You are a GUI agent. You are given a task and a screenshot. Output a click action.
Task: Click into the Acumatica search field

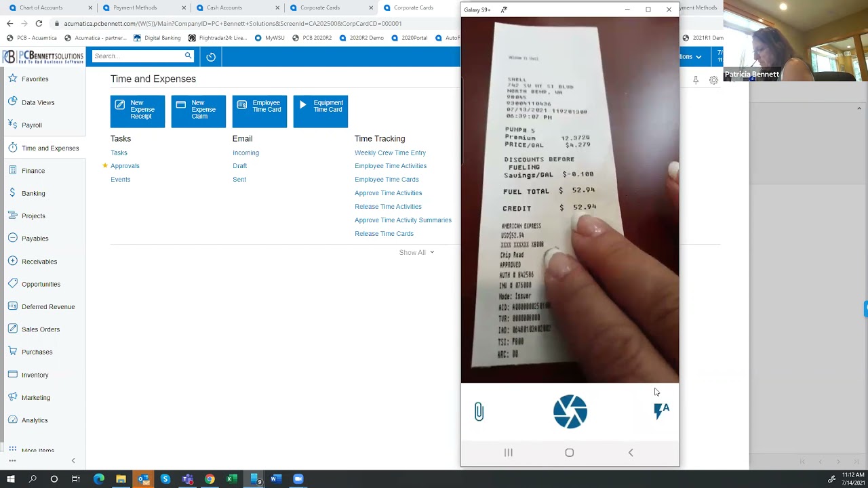tap(138, 56)
